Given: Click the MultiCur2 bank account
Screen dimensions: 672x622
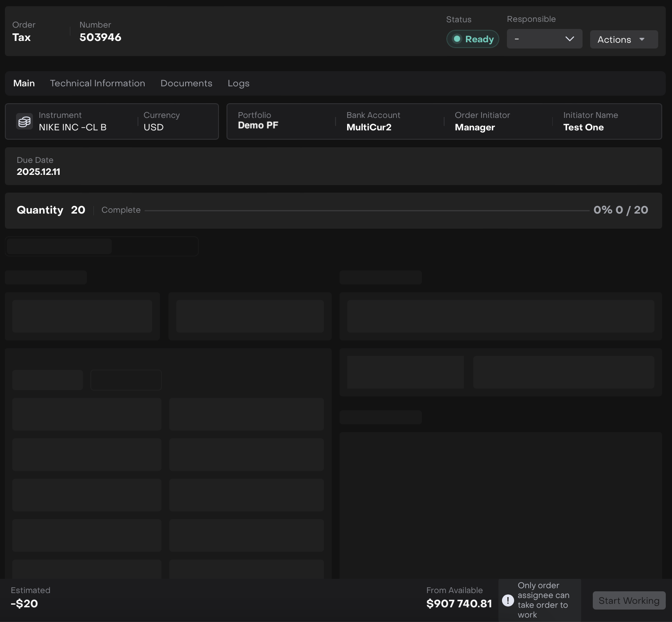Looking at the screenshot, I should (368, 127).
